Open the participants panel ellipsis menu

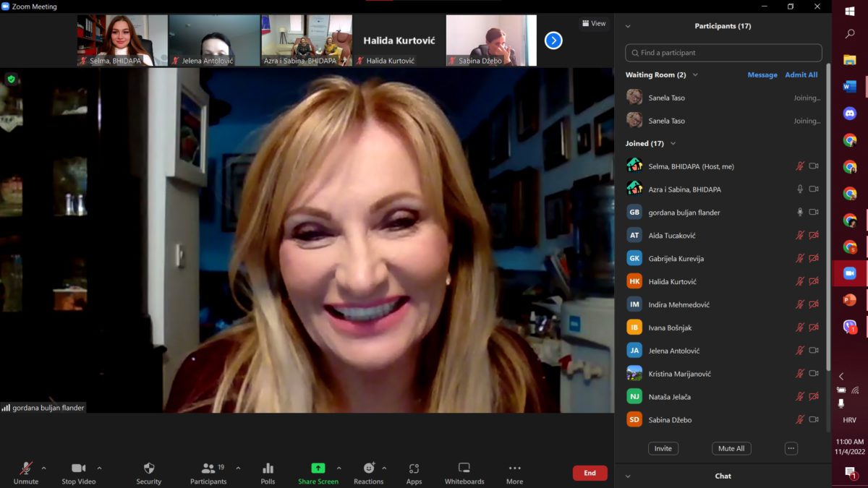point(791,448)
